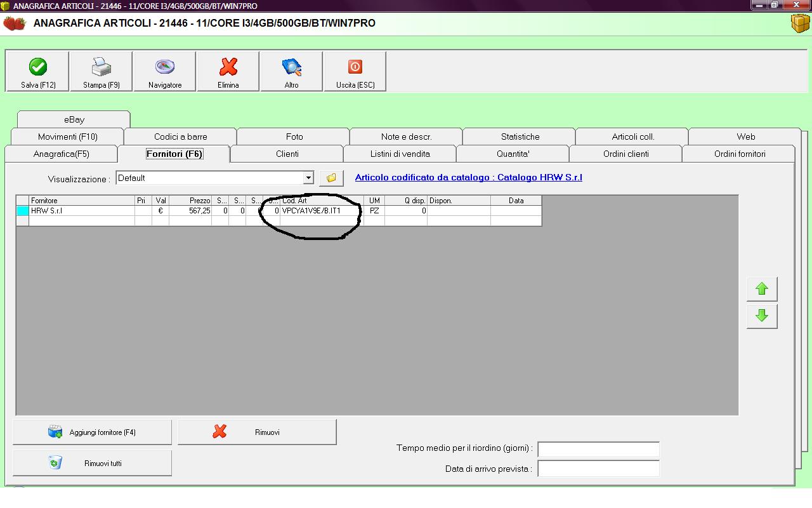Move supplier up with green arrow
This screenshot has width=812, height=508.
pyautogui.click(x=762, y=289)
